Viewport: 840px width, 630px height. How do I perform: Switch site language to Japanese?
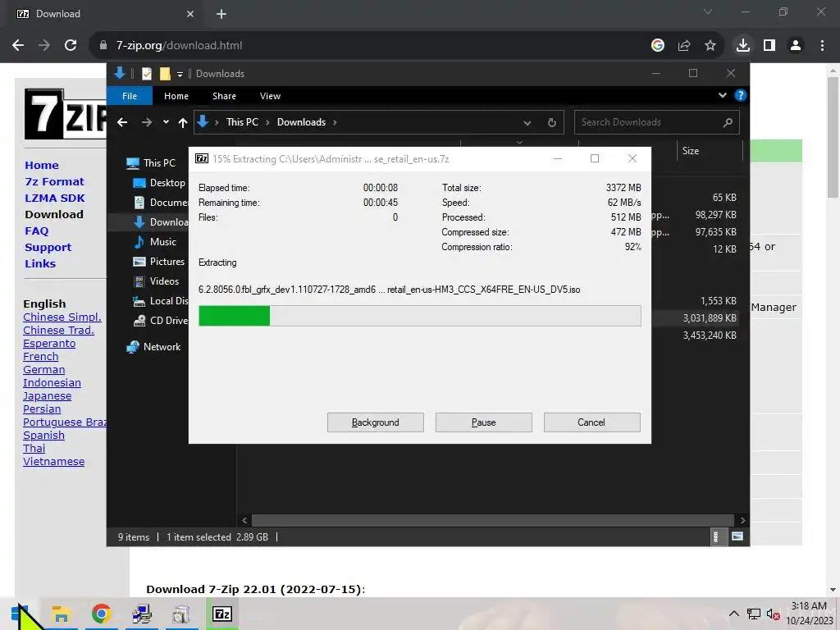(47, 396)
